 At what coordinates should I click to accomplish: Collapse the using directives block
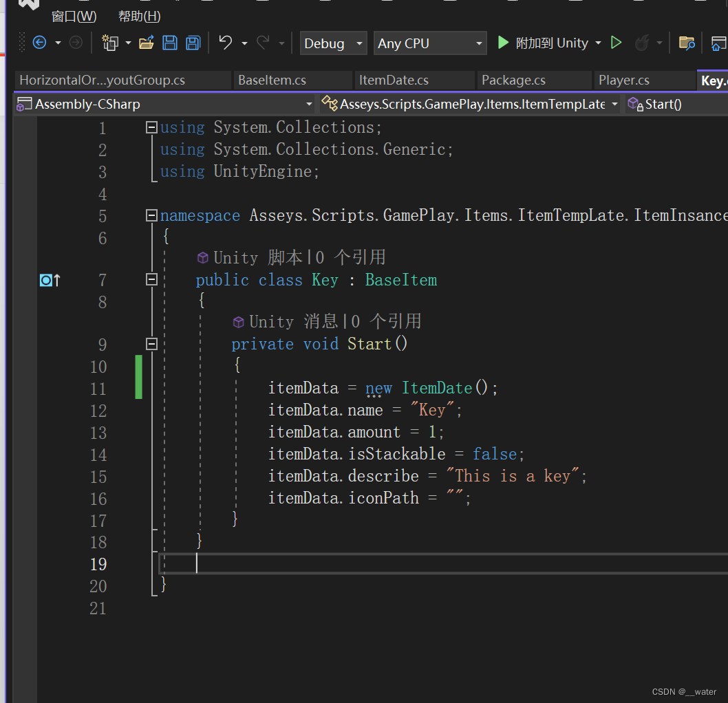coord(151,127)
